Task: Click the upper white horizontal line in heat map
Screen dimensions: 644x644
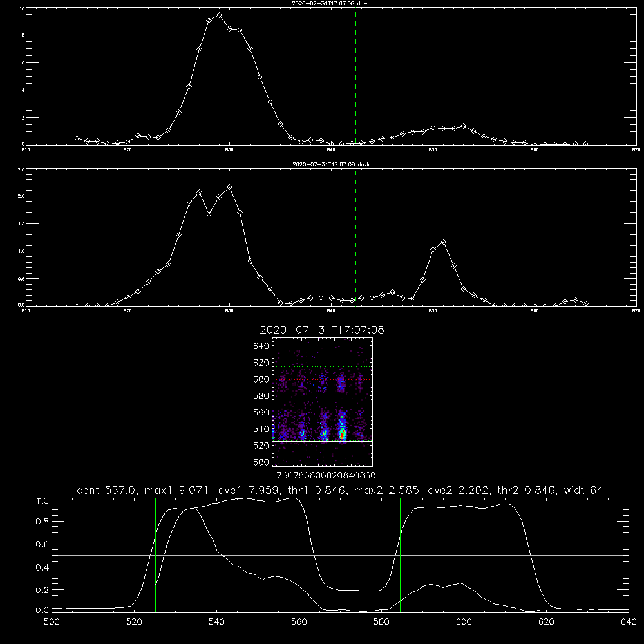Action: [323, 363]
